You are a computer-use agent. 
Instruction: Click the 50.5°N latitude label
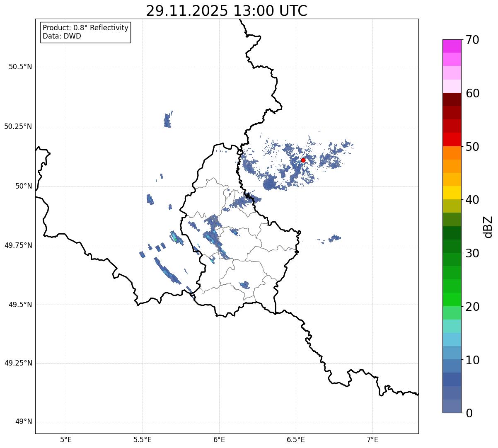coord(18,67)
